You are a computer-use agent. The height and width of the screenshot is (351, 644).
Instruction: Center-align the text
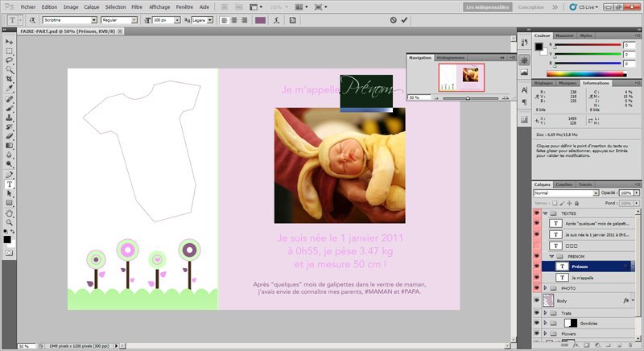pyautogui.click(x=236, y=19)
